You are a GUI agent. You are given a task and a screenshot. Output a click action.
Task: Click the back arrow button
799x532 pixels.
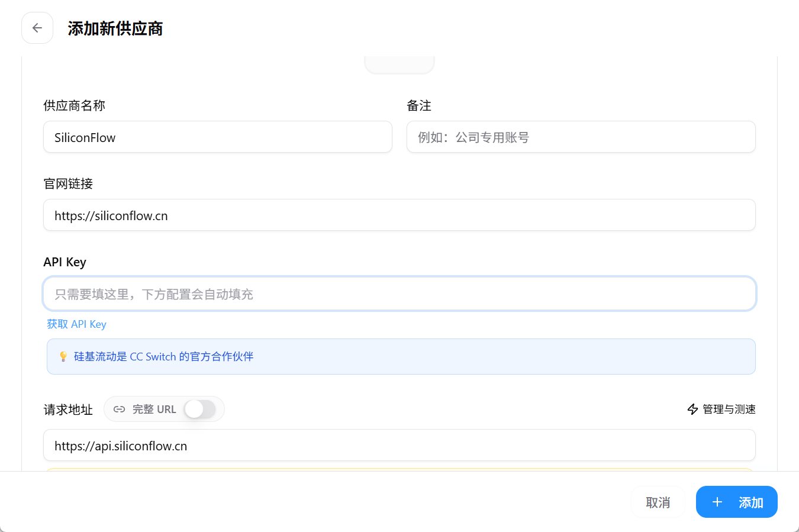point(37,28)
